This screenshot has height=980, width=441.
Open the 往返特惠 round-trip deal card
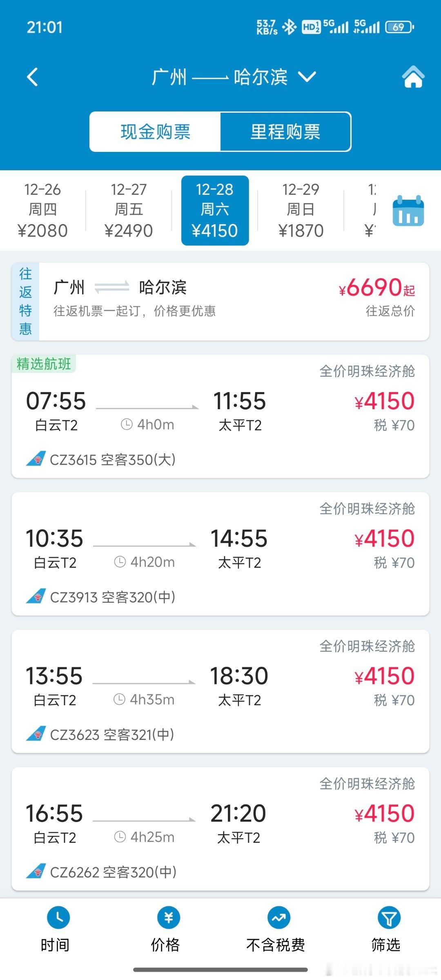click(x=220, y=301)
